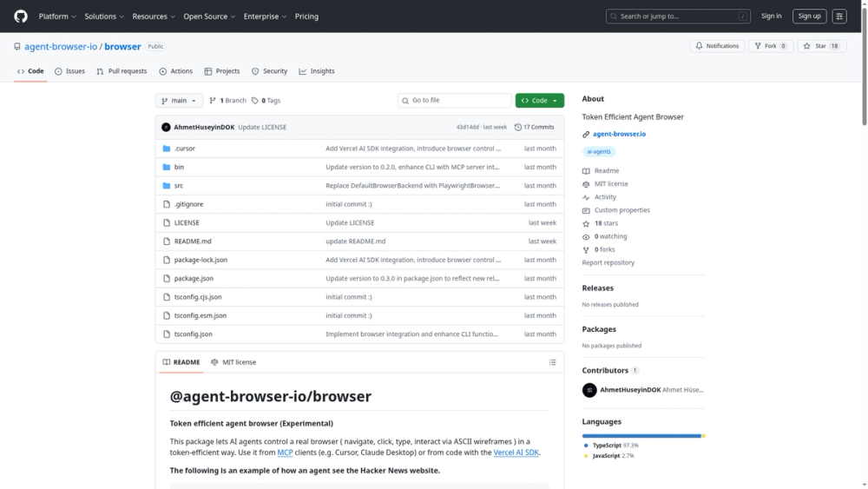The image size is (868, 489).
Task: Focus the Search or jump to field
Action: coord(678,16)
